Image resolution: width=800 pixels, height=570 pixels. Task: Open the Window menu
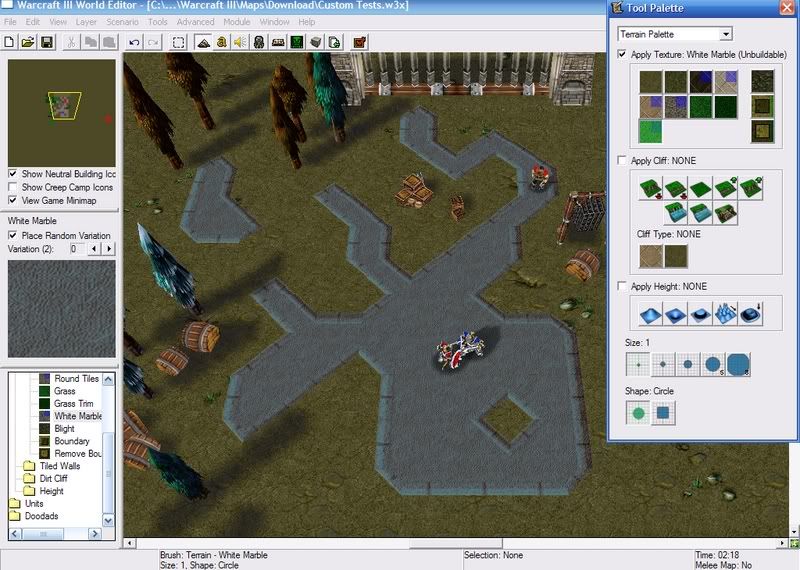pyautogui.click(x=274, y=22)
